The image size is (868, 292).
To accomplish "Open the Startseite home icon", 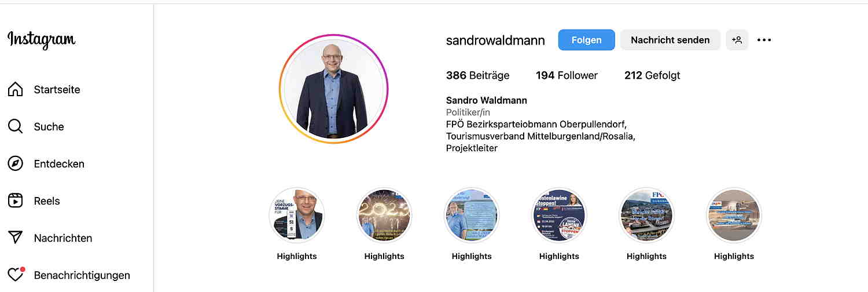I will (x=16, y=89).
